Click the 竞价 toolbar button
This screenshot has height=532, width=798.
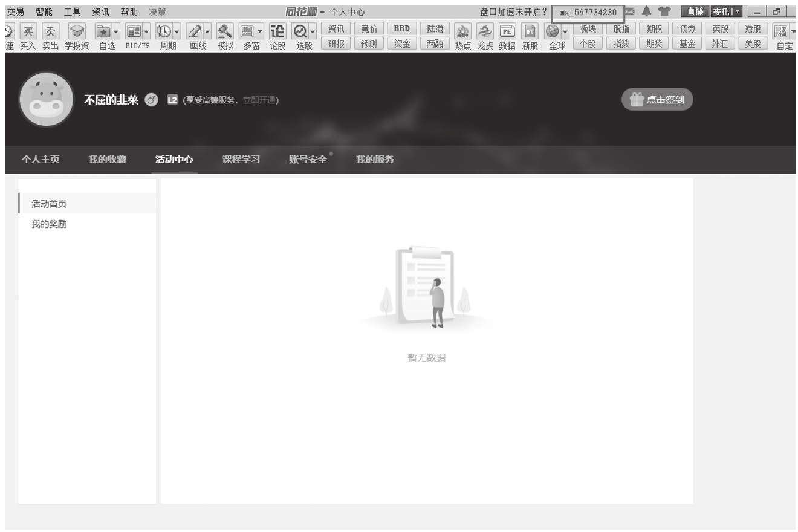click(x=369, y=28)
